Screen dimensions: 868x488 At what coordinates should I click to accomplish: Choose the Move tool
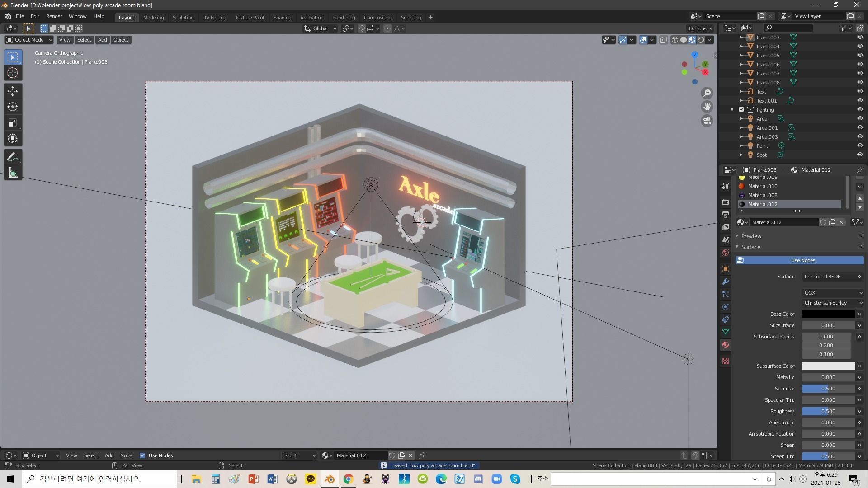pos(13,91)
